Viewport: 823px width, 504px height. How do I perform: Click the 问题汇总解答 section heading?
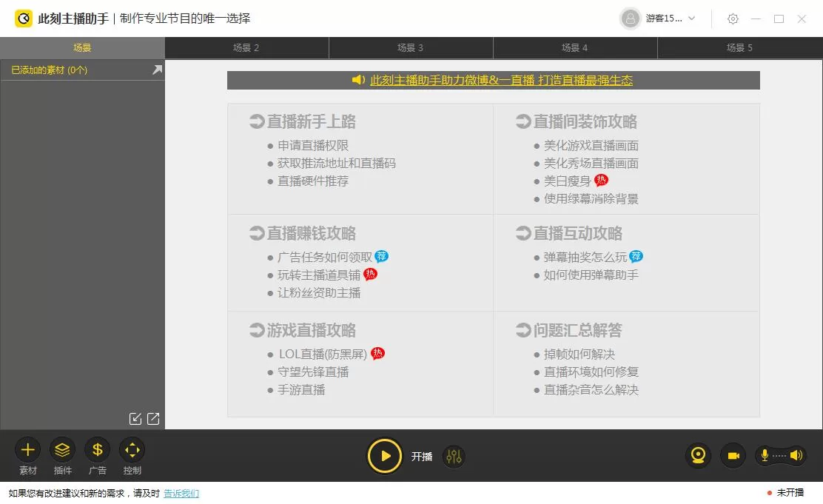coord(577,331)
